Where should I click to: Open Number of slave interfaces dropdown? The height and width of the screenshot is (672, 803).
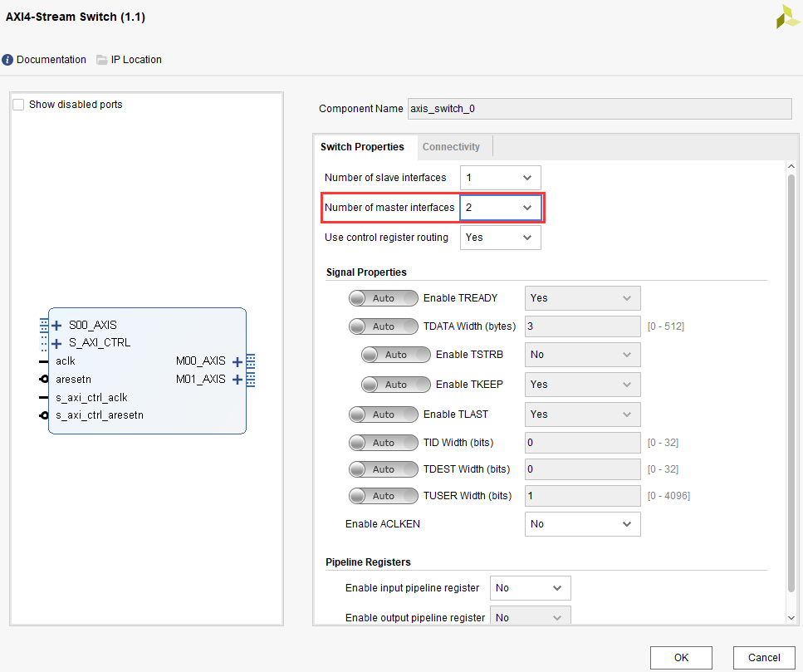point(500,178)
